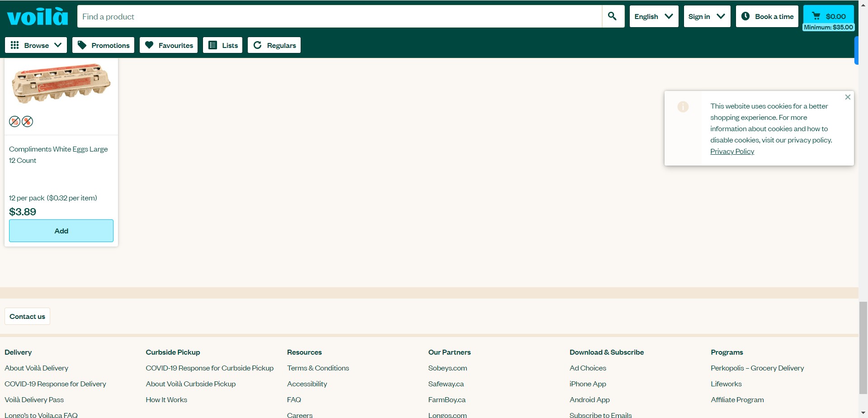Viewport: 868px width, 418px height.
Task: Click the page vertical scrollbar thumb
Action: pyautogui.click(x=863, y=347)
